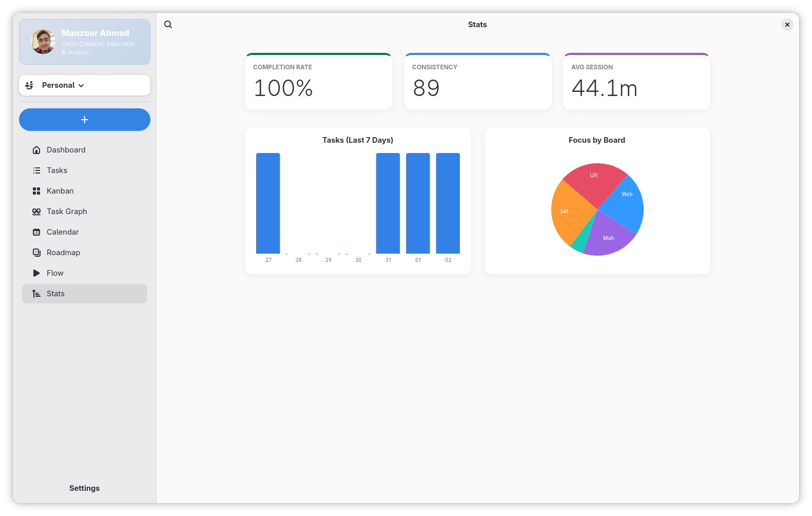Click the Dashboard home icon
This screenshot has height=516, width=812.
[x=36, y=150]
